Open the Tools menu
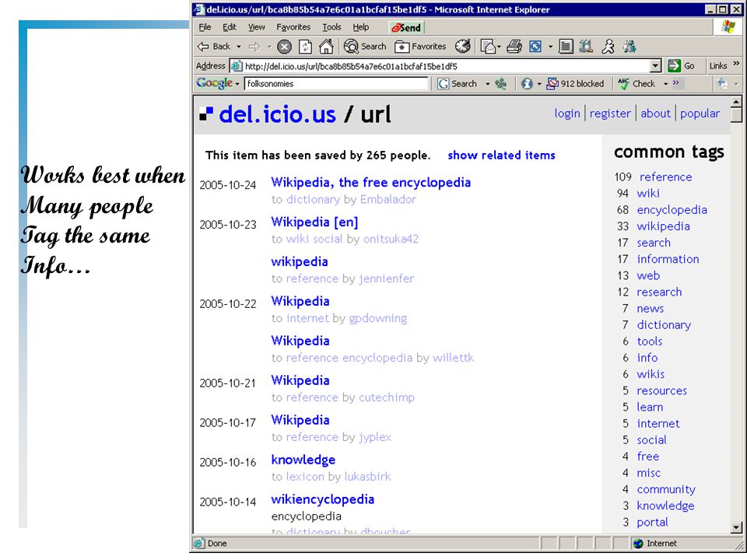 coord(331,27)
